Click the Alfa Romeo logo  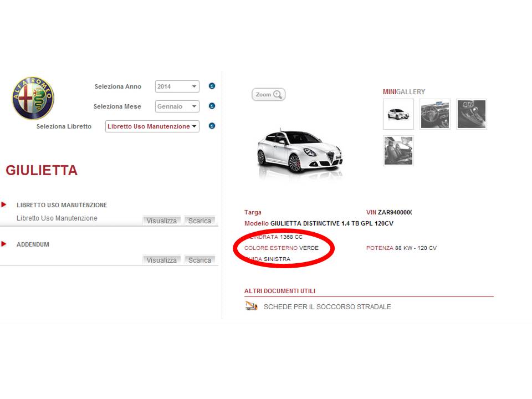click(33, 99)
